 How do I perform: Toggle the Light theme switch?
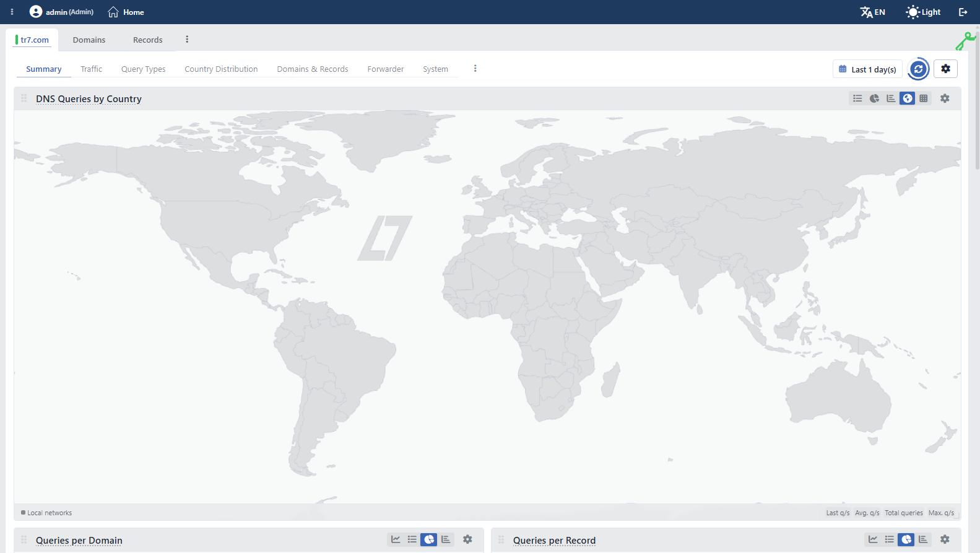(923, 12)
